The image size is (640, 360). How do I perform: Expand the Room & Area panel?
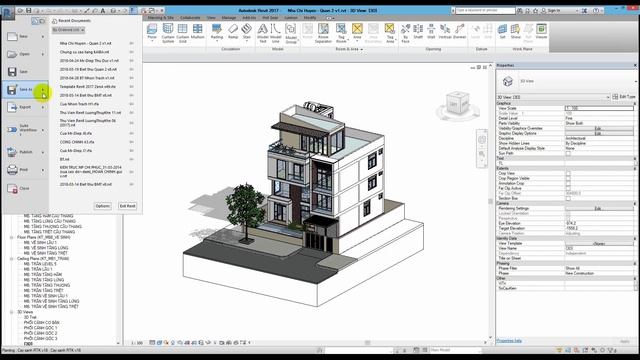349,49
